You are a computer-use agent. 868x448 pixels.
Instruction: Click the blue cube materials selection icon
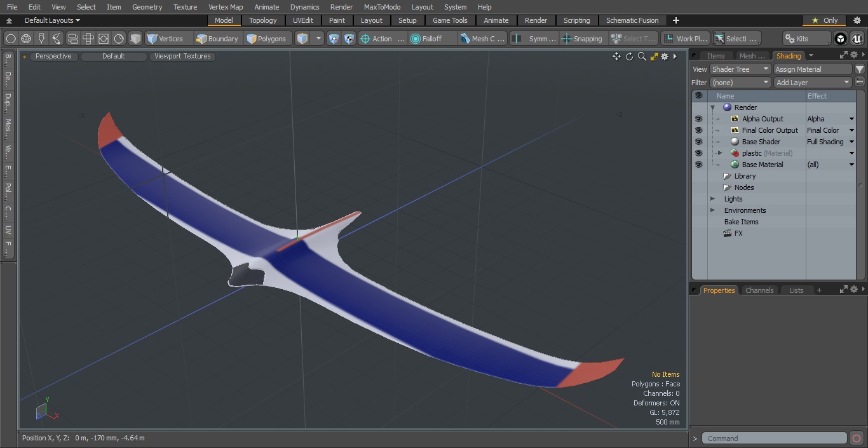click(302, 39)
